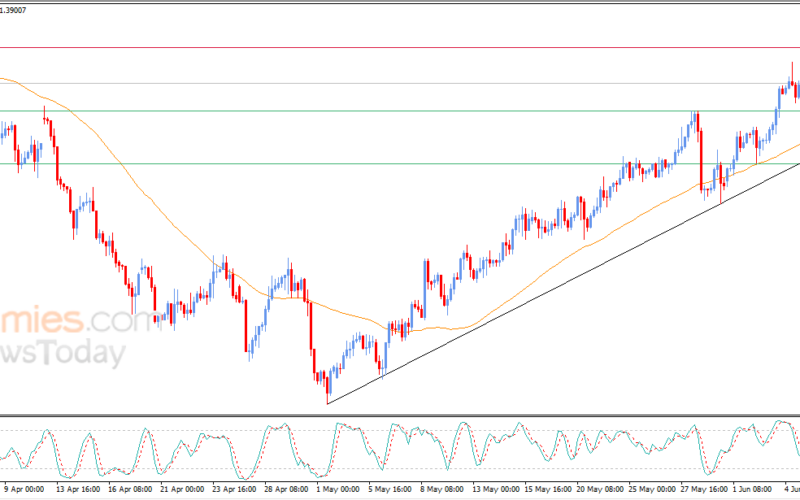The width and height of the screenshot is (800, 500).
Task: Select the '25 May 00:00' date label
Action: [x=652, y=489]
